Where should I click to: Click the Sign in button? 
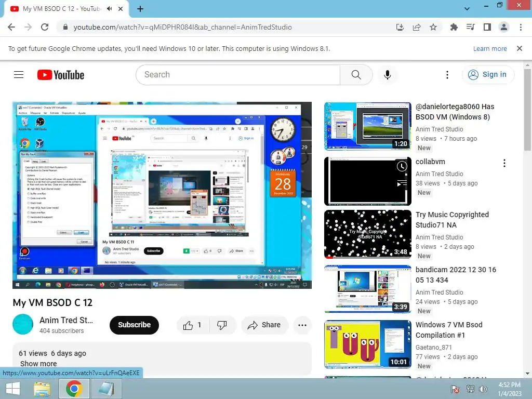(x=488, y=75)
